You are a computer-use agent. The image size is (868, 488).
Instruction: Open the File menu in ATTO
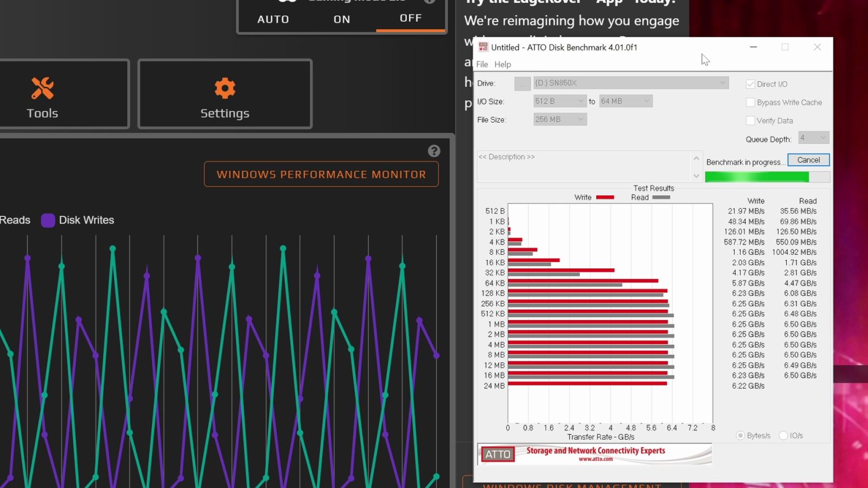click(x=482, y=64)
